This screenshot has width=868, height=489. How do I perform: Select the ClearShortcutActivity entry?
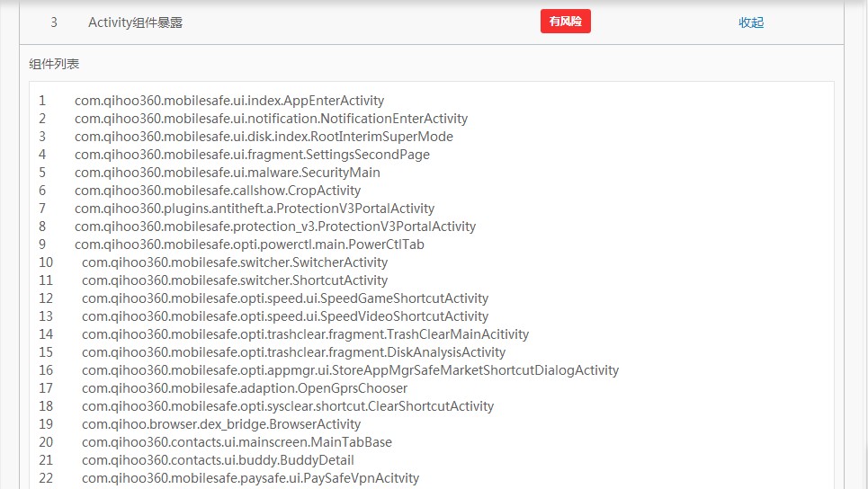point(288,406)
